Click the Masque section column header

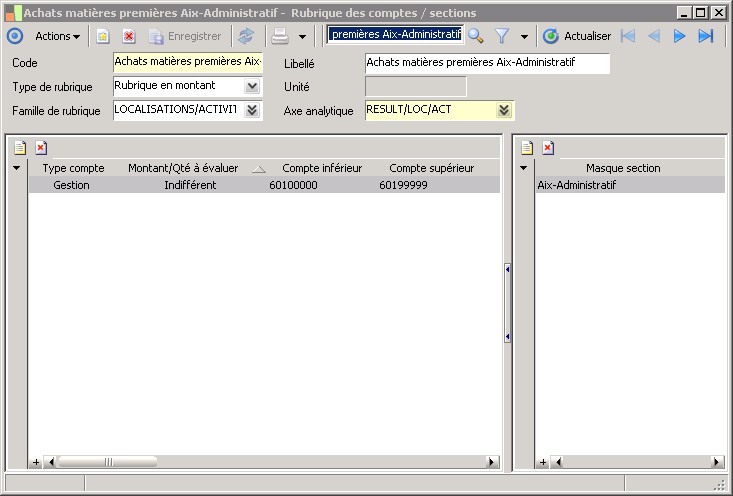point(623,168)
